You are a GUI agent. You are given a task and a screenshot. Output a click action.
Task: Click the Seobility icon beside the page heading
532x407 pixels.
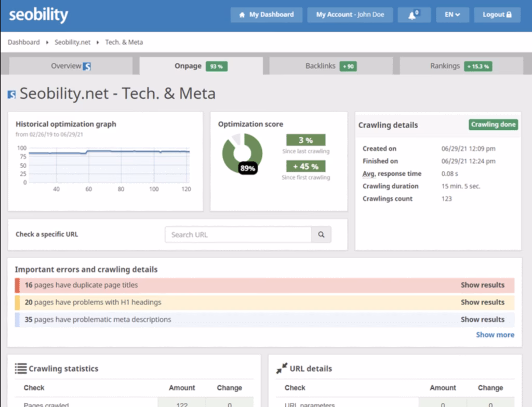pyautogui.click(x=11, y=93)
